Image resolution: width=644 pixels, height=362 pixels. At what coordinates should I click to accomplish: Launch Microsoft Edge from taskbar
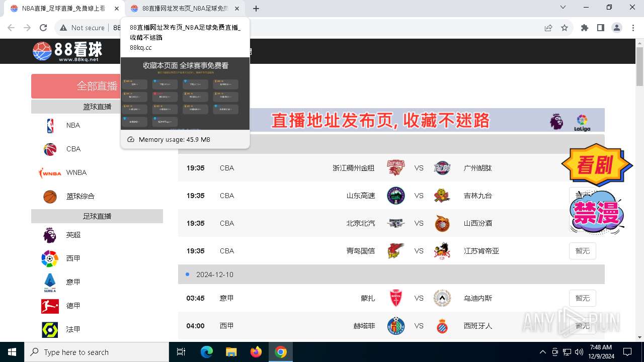tap(207, 352)
